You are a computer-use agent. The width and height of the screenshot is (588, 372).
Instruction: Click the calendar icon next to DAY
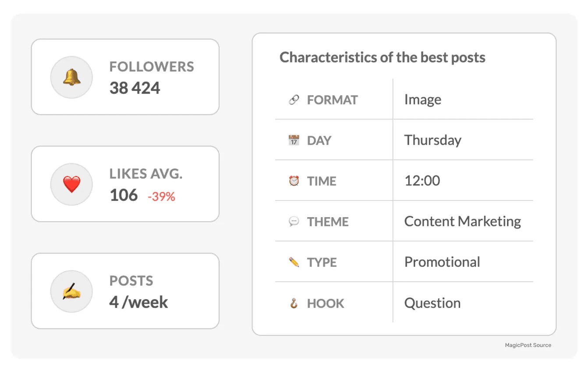294,140
